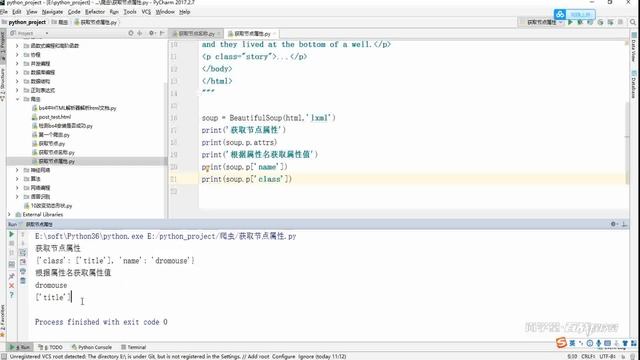
Task: Open the Run panel gear settings icon
Action: 613,224
